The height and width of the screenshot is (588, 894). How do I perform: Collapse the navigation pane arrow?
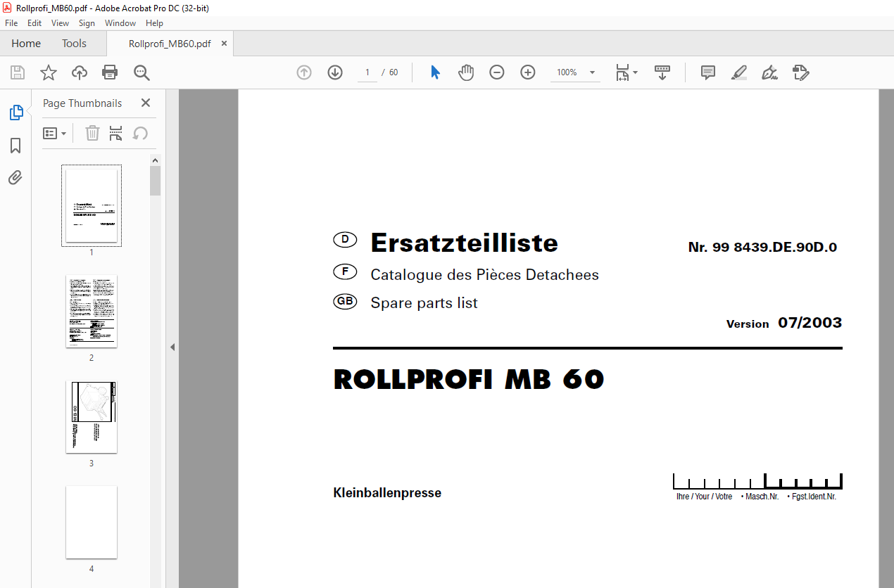[x=172, y=347]
